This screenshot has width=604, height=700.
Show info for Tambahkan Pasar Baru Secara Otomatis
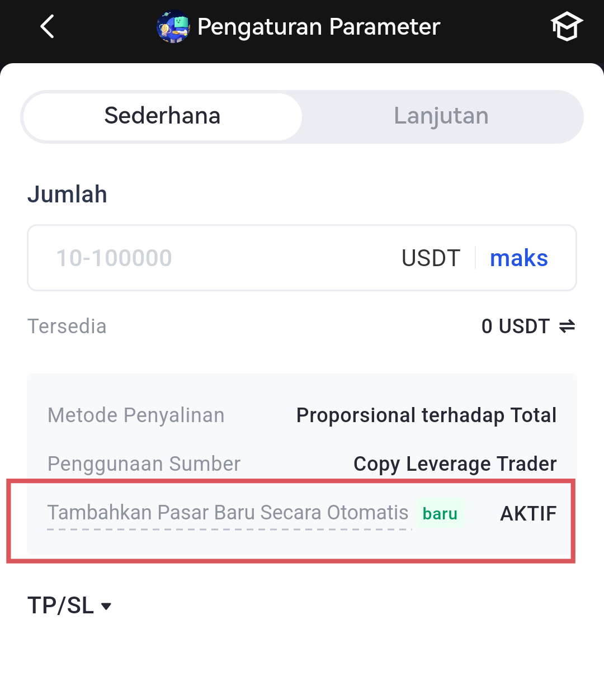[x=228, y=513]
